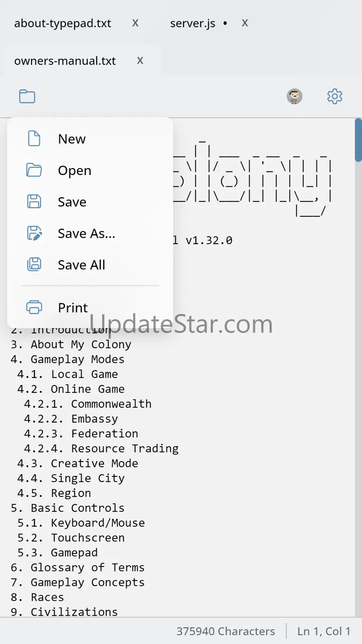The height and width of the screenshot is (644, 362).
Task: Click the Ln 1, Col 1 status indicator
Action: pyautogui.click(x=324, y=631)
